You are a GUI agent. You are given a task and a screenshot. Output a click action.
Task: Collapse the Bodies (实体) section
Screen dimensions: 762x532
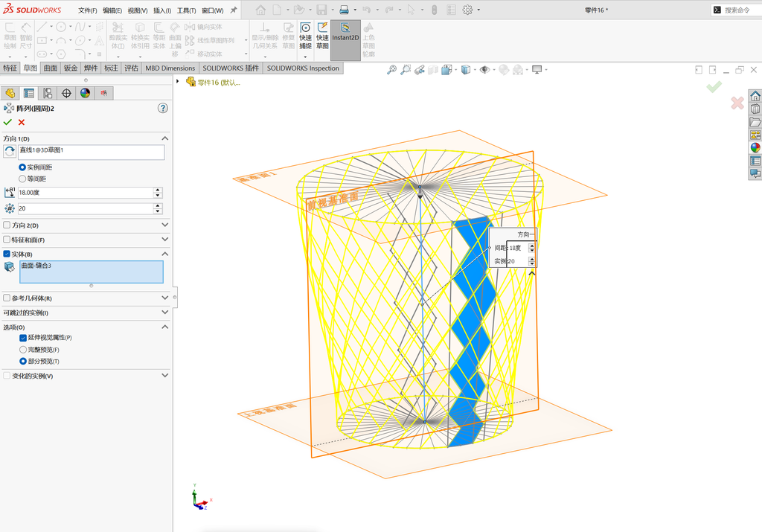(x=164, y=254)
